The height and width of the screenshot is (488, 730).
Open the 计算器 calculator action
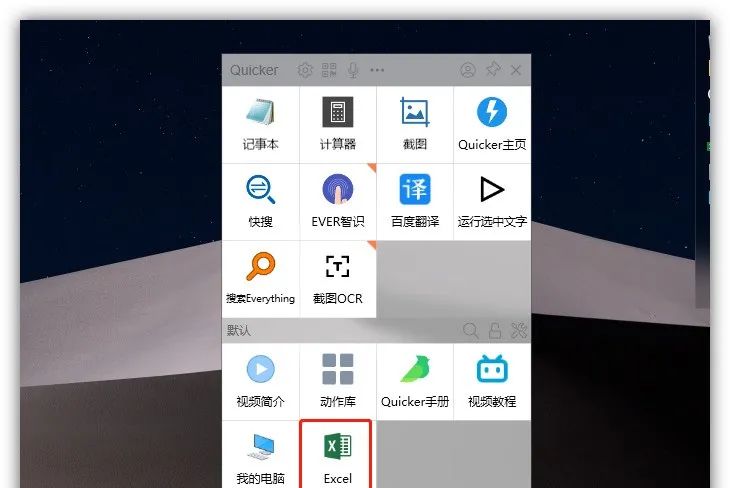pos(338,125)
